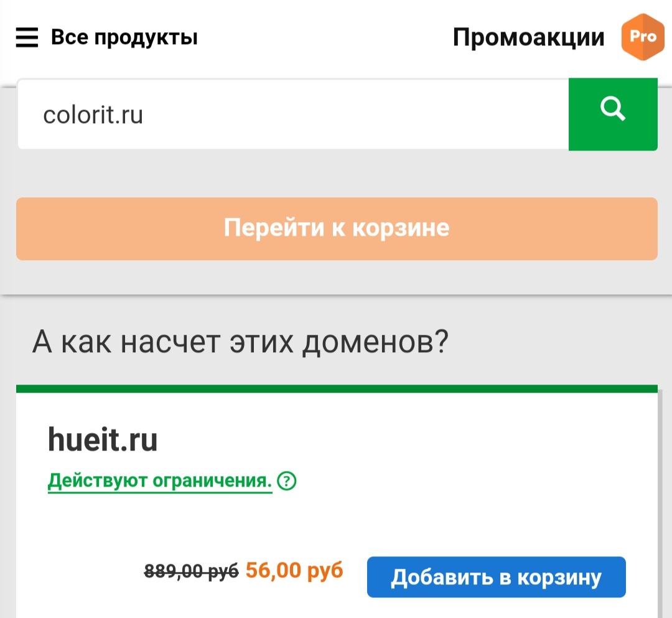Click the 'А как насчет этих доменов?' heading

[240, 342]
